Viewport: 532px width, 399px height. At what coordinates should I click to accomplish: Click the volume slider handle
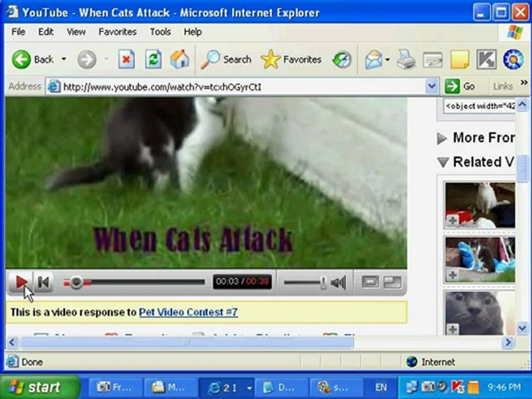(323, 283)
